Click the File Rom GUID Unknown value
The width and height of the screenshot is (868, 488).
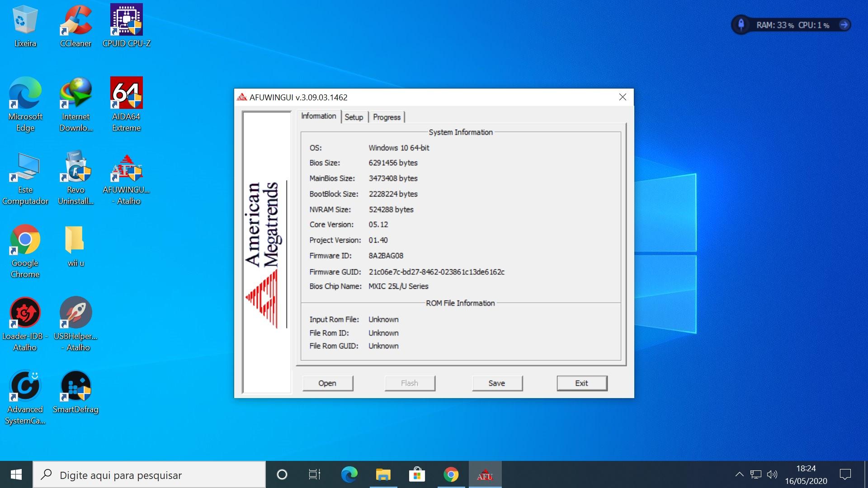[x=383, y=346]
